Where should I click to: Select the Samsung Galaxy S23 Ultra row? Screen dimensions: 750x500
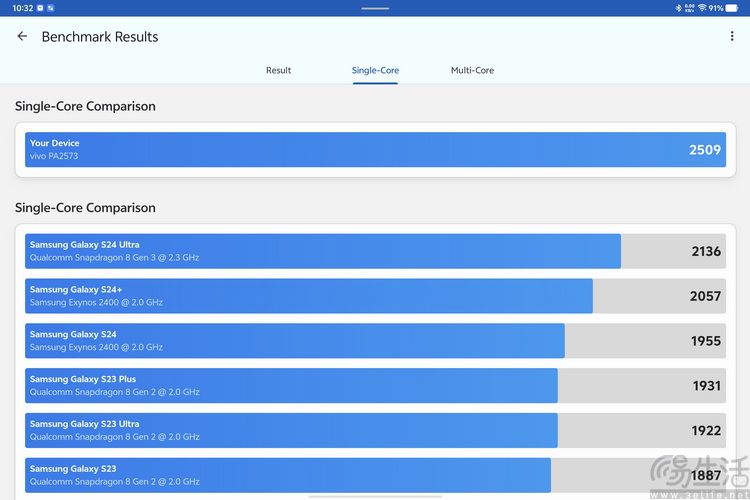[x=375, y=431]
